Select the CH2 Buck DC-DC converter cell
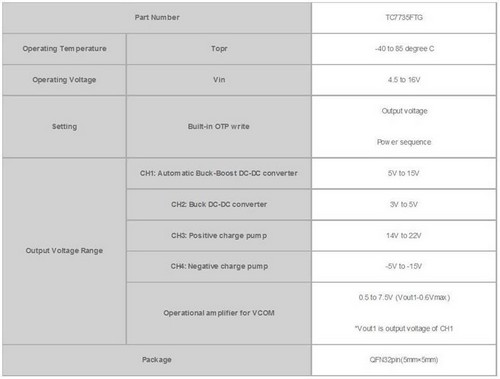The height and width of the screenshot is (379, 500). pos(219,204)
